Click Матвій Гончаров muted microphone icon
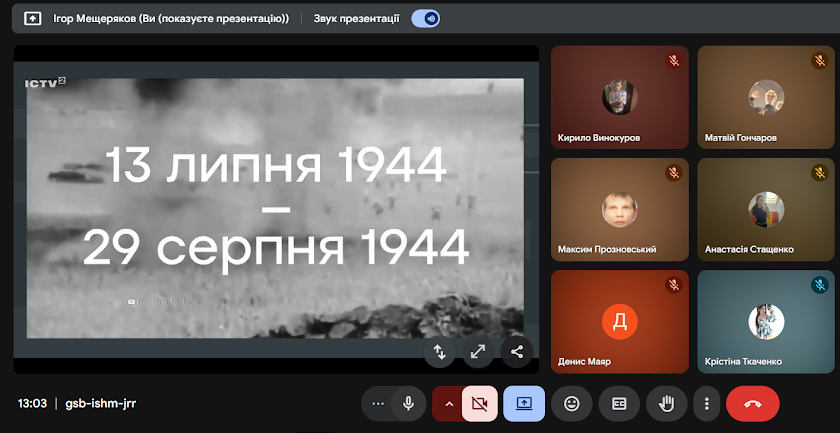 pos(819,61)
